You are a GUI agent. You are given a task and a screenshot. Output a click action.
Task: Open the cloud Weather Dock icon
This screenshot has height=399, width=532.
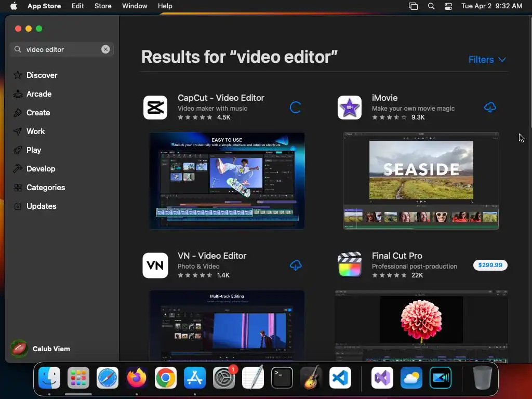coord(411,378)
